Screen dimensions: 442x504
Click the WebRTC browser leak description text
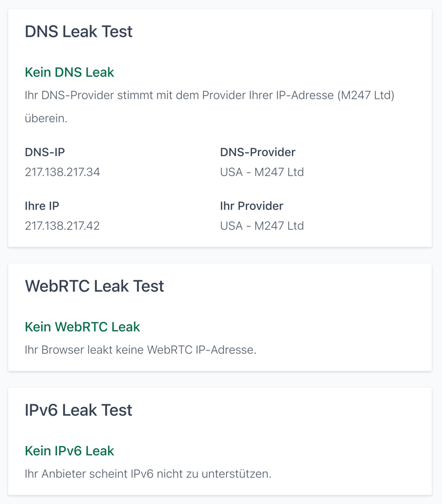[x=140, y=350]
